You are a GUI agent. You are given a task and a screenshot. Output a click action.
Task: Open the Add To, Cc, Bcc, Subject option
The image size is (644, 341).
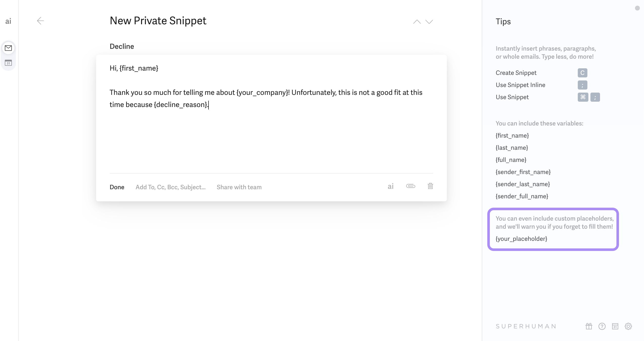pyautogui.click(x=170, y=187)
